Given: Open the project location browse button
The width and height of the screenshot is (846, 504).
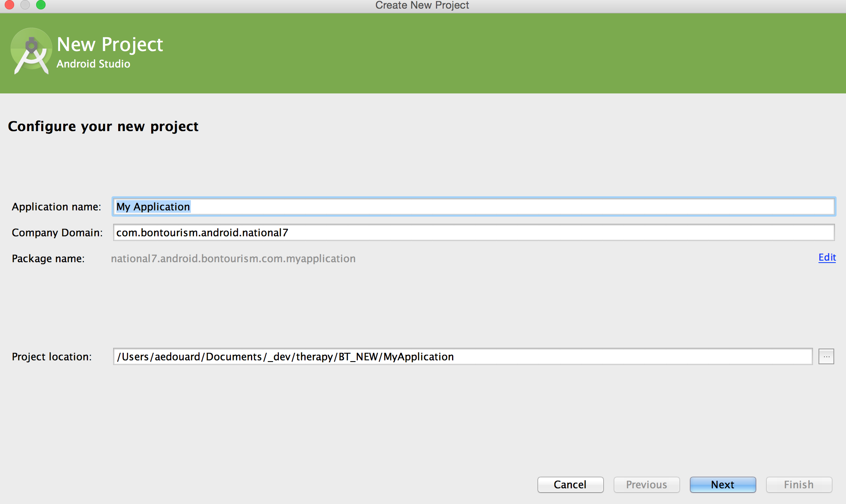Looking at the screenshot, I should coord(826,356).
